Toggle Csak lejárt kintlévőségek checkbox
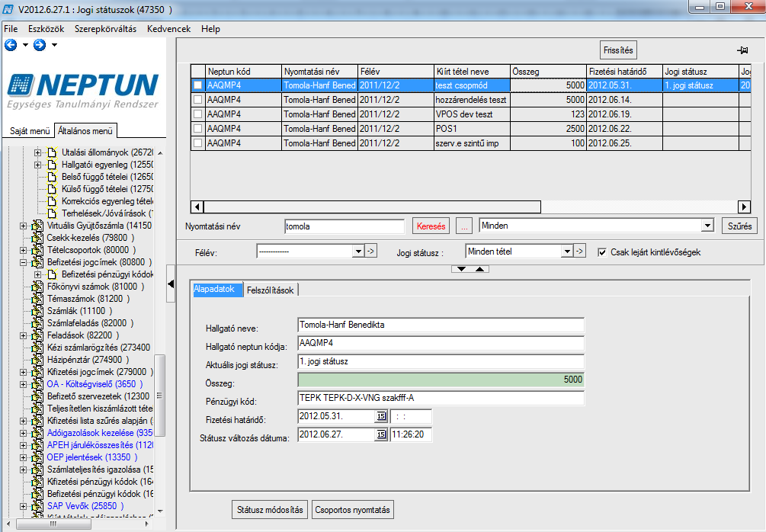This screenshot has width=766, height=532. [x=602, y=252]
